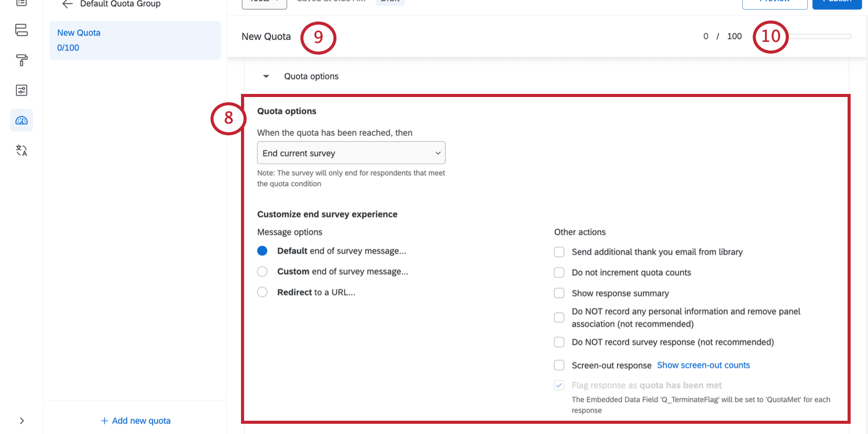Choose the Redirect to a URL option
868x434 pixels.
[x=262, y=292]
